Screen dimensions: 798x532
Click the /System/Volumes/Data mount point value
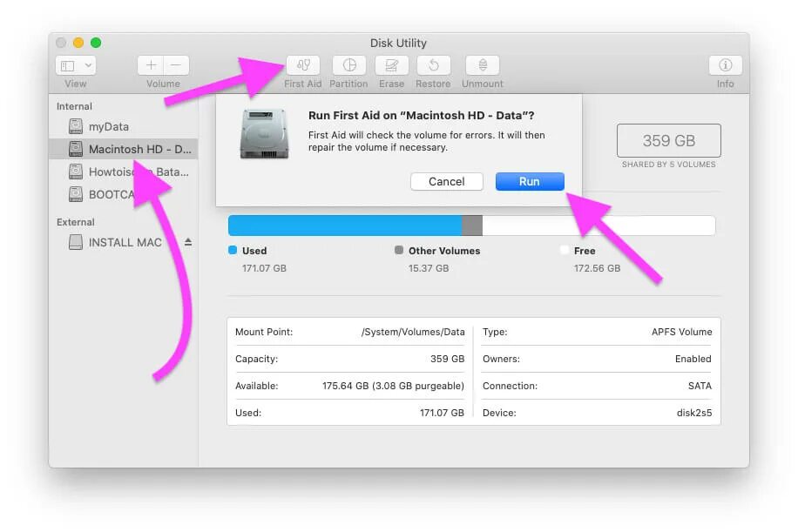pos(413,332)
